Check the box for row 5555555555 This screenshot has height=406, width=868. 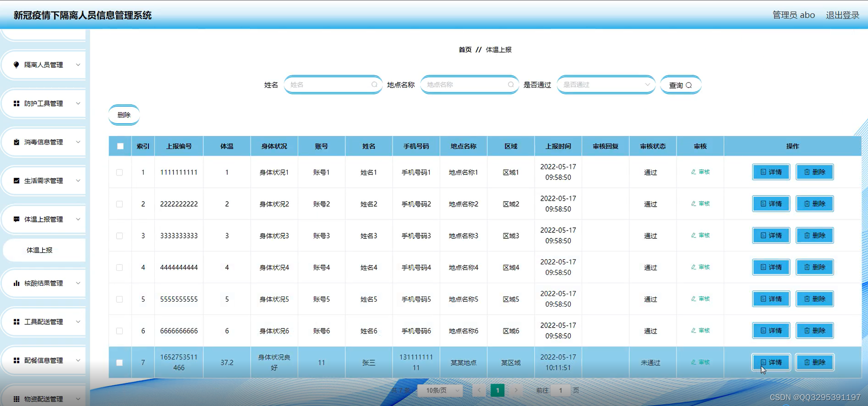120,299
